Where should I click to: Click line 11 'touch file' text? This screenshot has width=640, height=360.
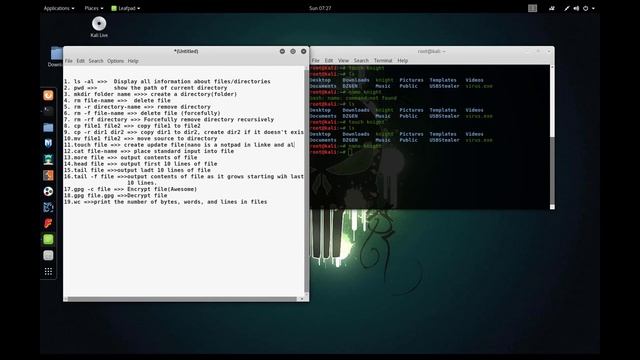coord(179,145)
